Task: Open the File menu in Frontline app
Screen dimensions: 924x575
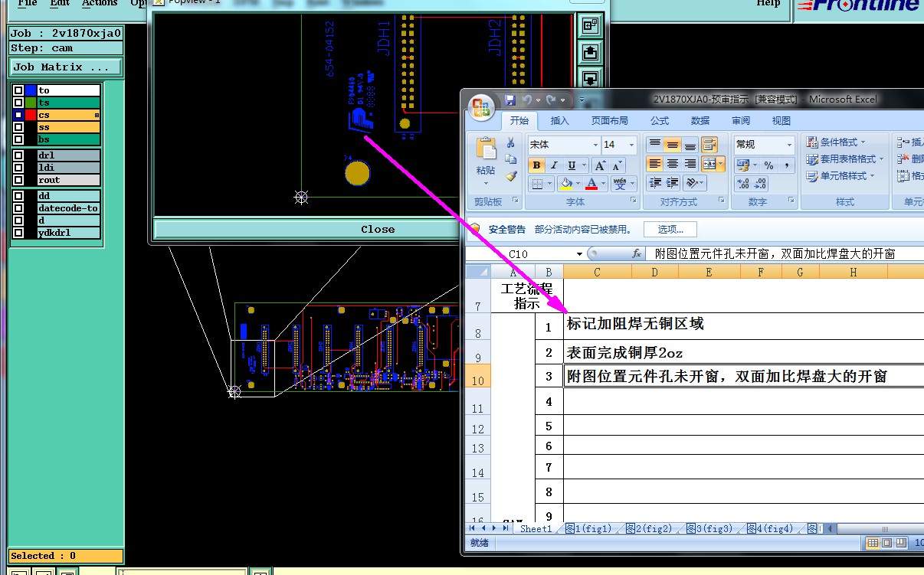Action: tap(27, 3)
